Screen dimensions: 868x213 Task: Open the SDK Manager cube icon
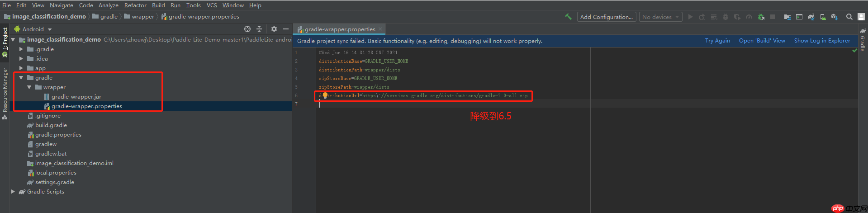coord(835,17)
